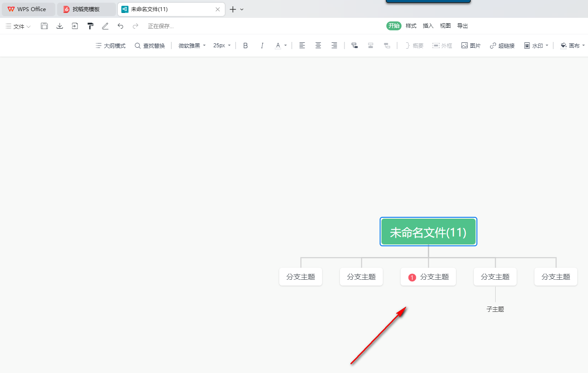The image size is (588, 373).
Task: Open find and replace (查找替换)
Action: point(150,46)
